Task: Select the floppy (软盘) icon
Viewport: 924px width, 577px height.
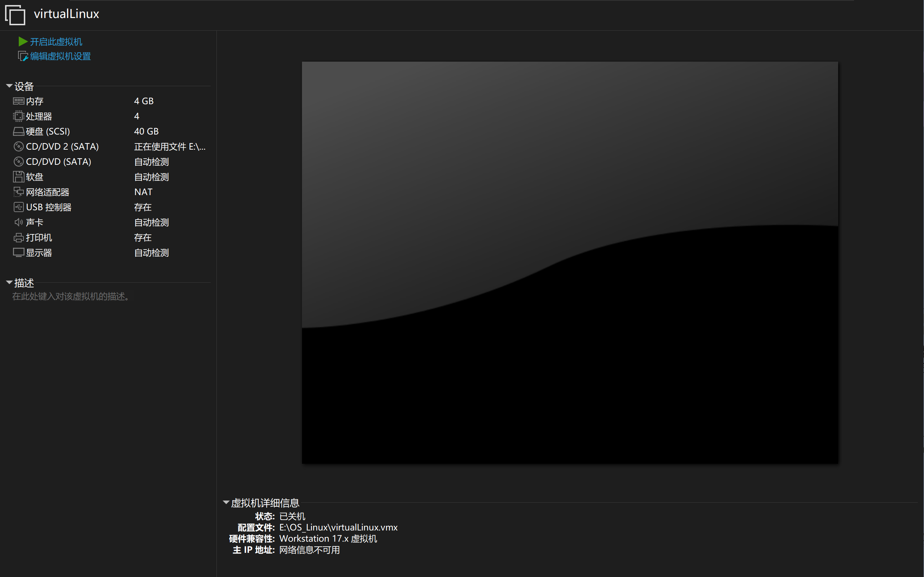Action: (x=18, y=177)
